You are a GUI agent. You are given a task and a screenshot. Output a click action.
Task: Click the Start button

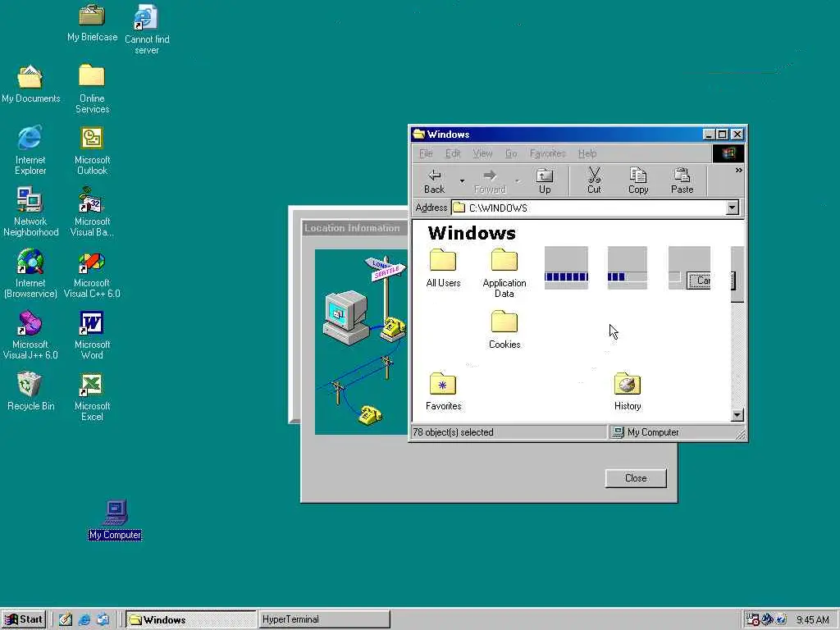[x=24, y=620]
